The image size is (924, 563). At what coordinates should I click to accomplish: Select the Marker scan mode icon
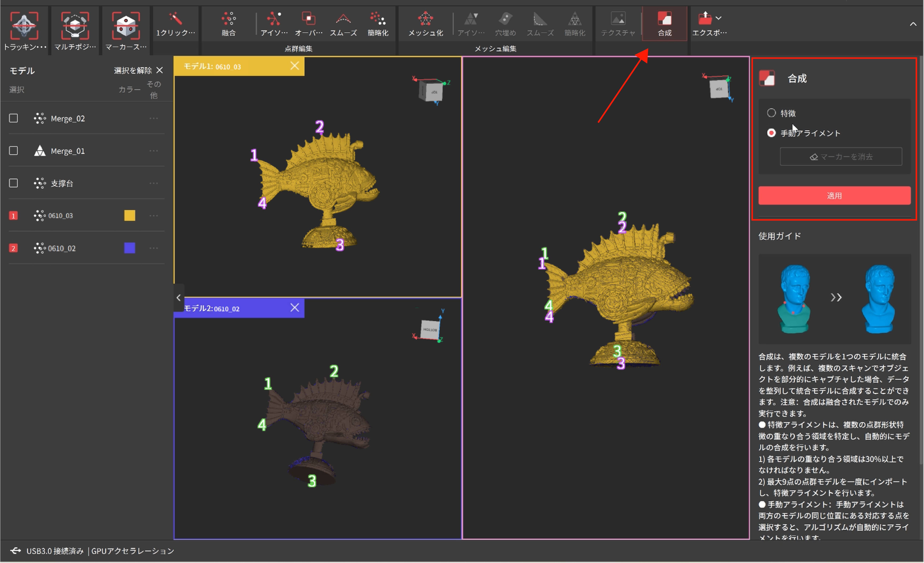click(126, 25)
